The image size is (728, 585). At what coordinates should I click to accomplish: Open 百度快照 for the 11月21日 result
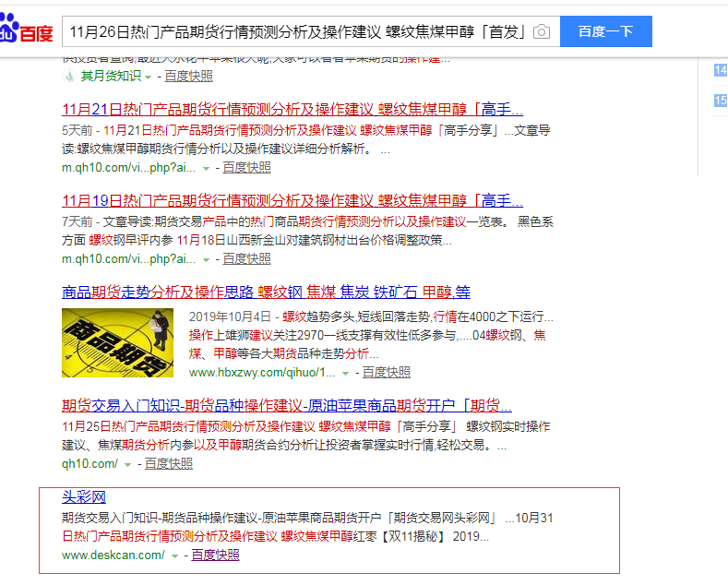coord(246,167)
